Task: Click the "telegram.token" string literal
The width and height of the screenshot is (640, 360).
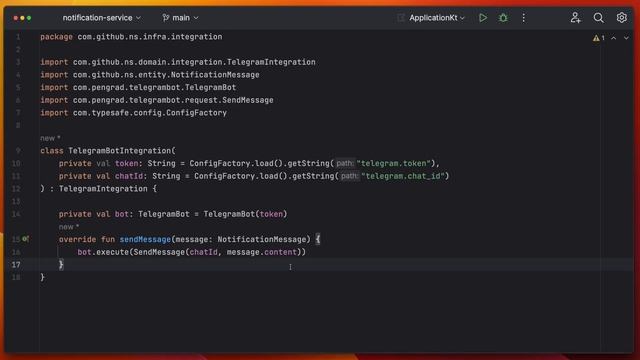Action: 393,163
